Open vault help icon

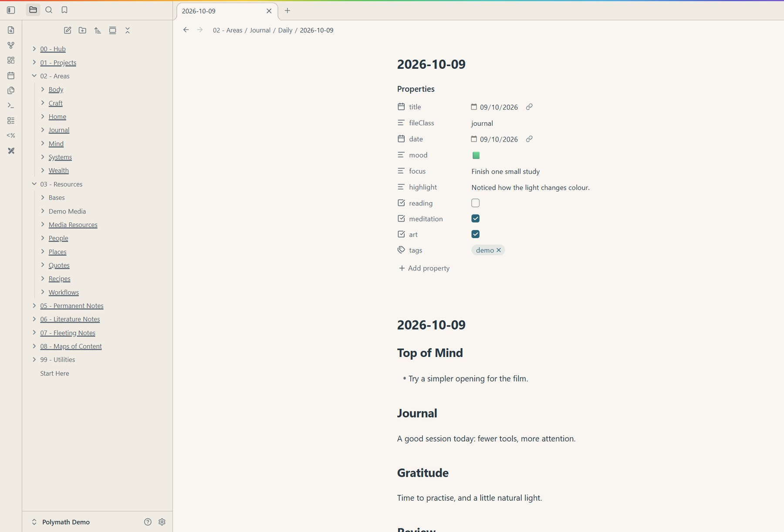[x=148, y=522]
